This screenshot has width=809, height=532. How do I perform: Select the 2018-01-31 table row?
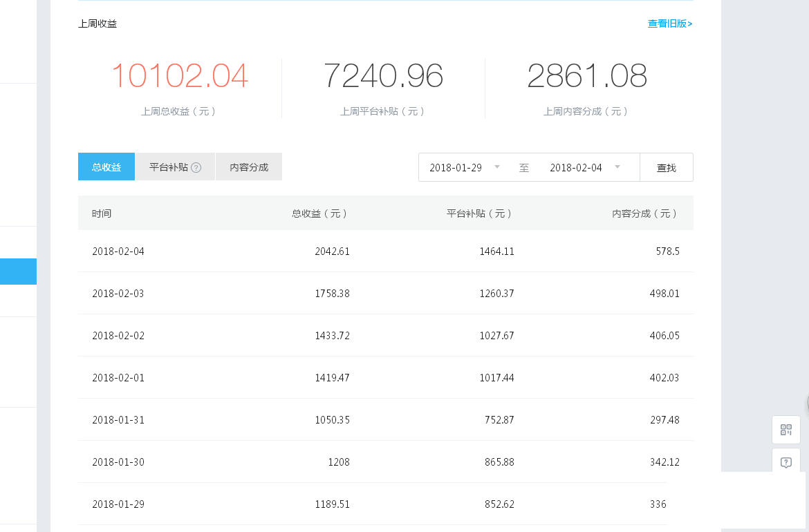[385, 420]
